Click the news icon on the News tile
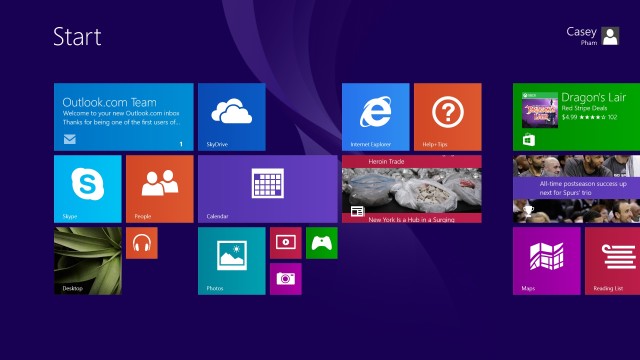 coord(357,211)
